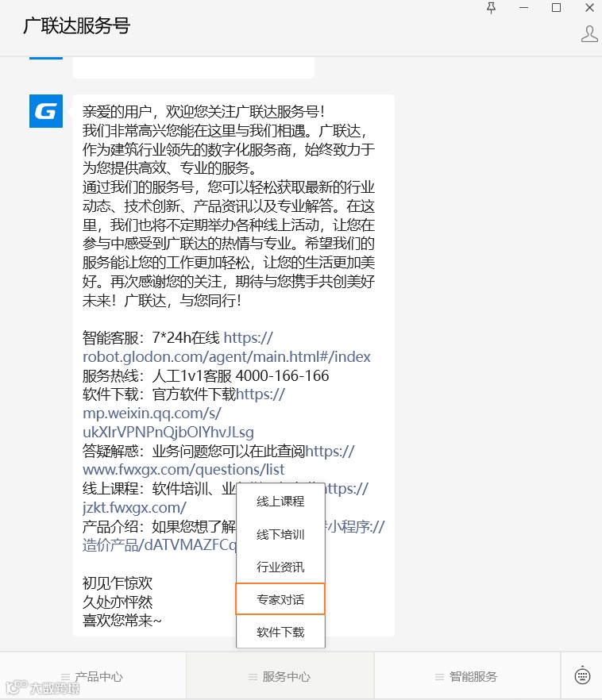This screenshot has width=602, height=700.
Task: Click the greeting line 亲爱的用户
Action: (118, 112)
